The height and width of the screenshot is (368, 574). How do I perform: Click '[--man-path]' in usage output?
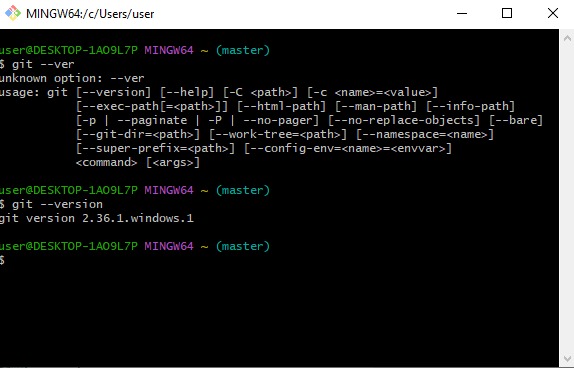376,106
